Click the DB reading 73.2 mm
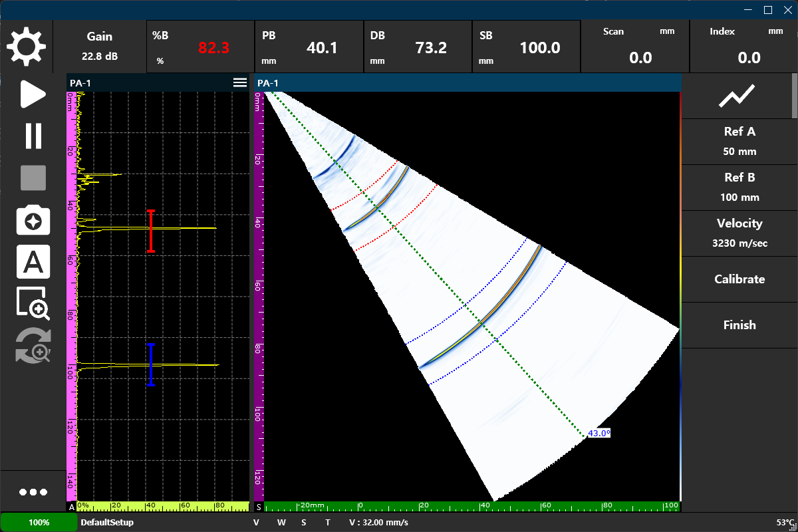798x532 pixels. click(x=418, y=47)
